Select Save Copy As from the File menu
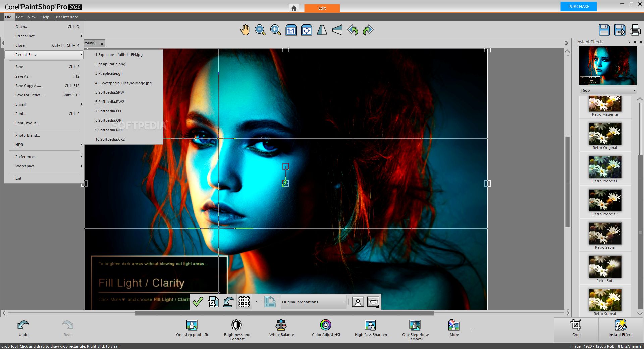The height and width of the screenshot is (349, 644). (28, 86)
